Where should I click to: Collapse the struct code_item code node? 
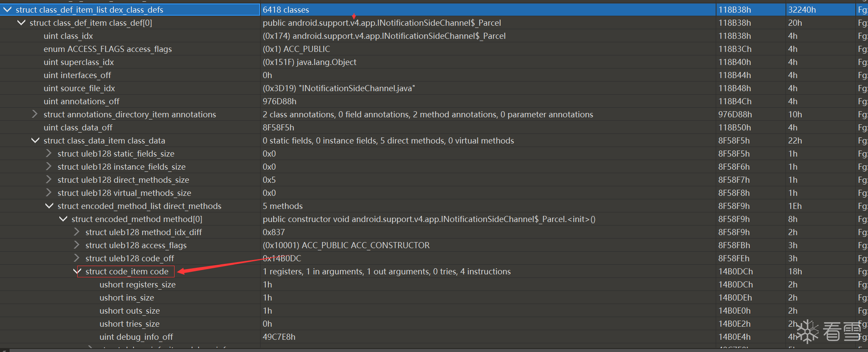(x=77, y=271)
